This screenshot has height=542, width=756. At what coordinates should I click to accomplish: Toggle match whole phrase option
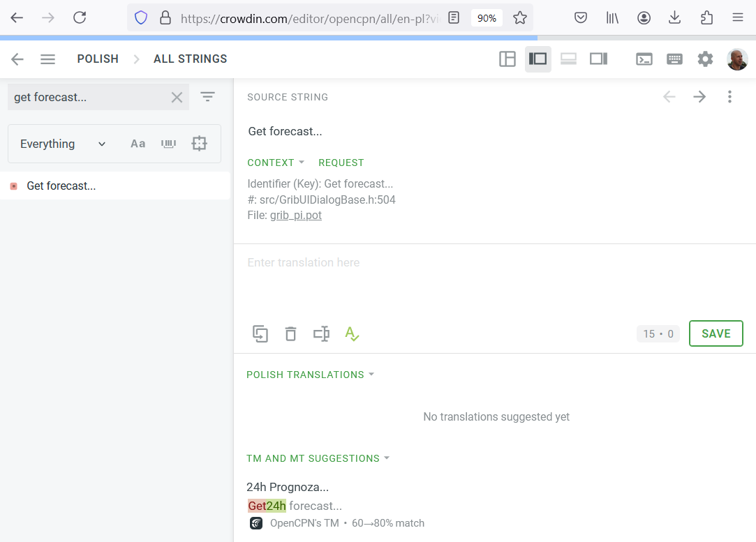(168, 144)
